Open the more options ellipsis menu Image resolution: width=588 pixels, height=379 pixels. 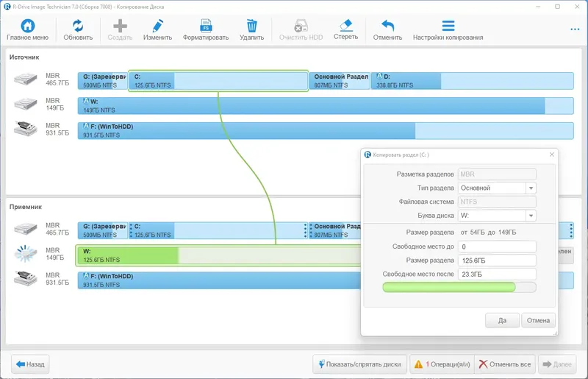575,29
